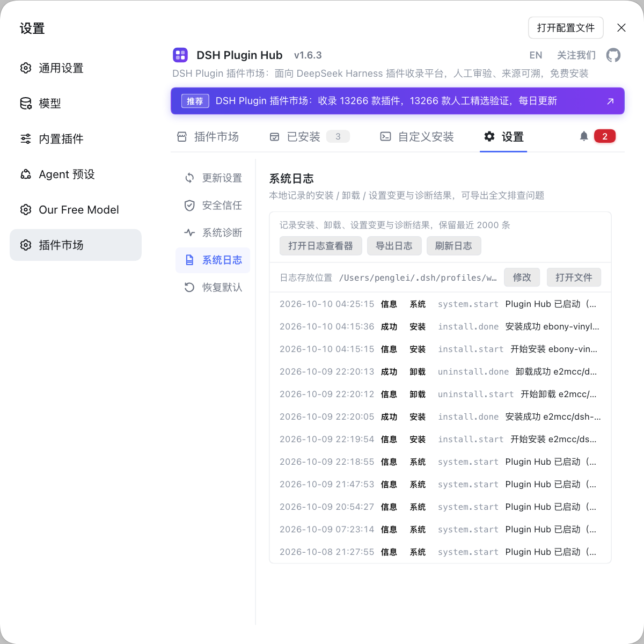Open Agent 预设 in left sidebar

click(x=76, y=174)
